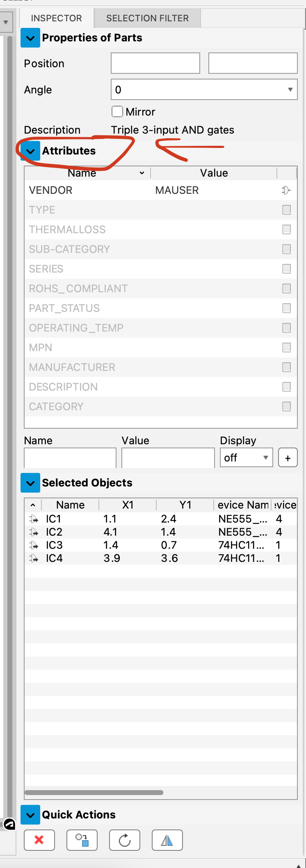Click the + button to add an attribute
This screenshot has width=306, height=868.
coord(288,457)
